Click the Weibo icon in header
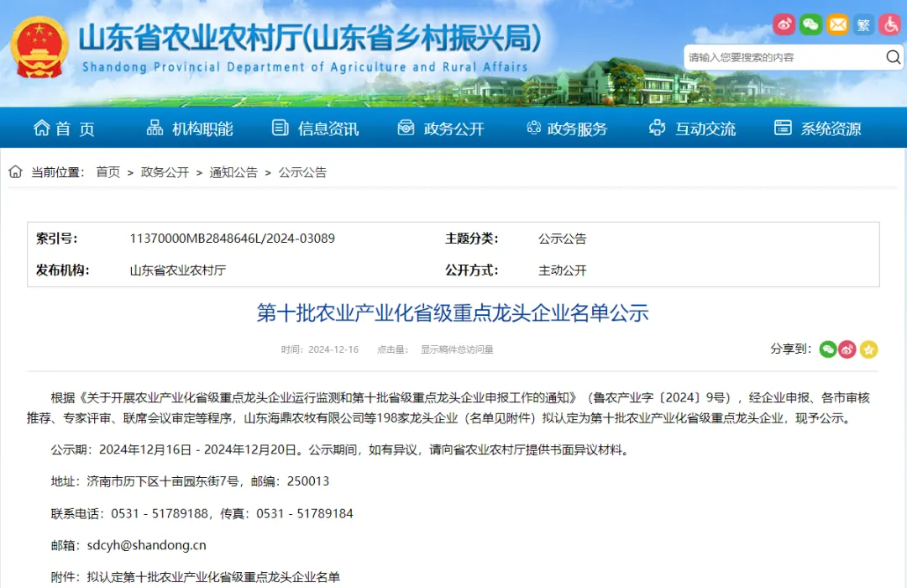This screenshot has width=907, height=588. click(784, 24)
